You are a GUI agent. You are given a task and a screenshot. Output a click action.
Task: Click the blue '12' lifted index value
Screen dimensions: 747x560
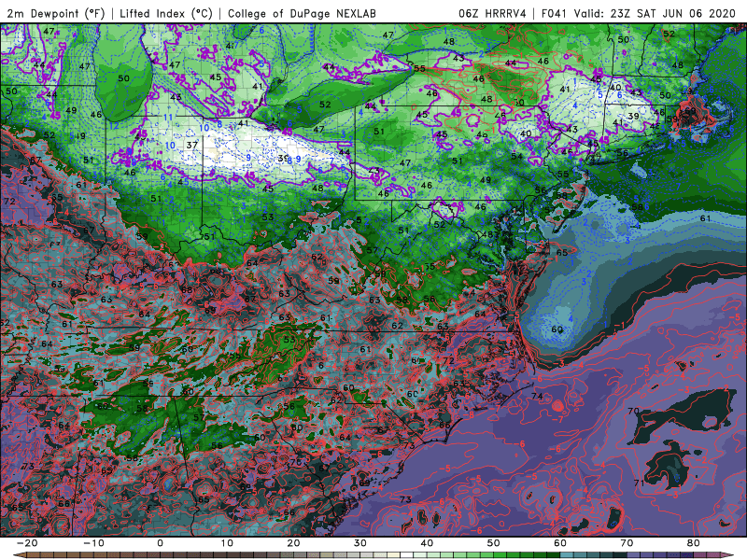click(114, 126)
